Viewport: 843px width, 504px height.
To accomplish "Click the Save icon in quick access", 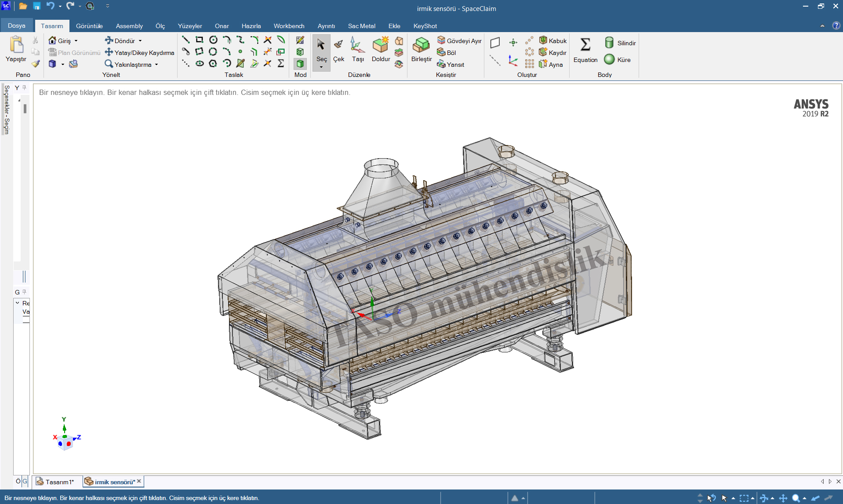I will 37,6.
